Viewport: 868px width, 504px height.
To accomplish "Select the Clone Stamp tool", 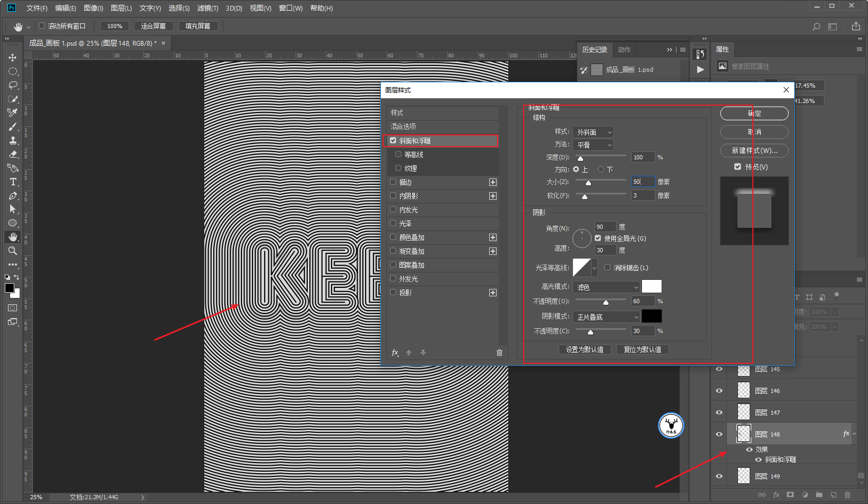I will [x=13, y=140].
